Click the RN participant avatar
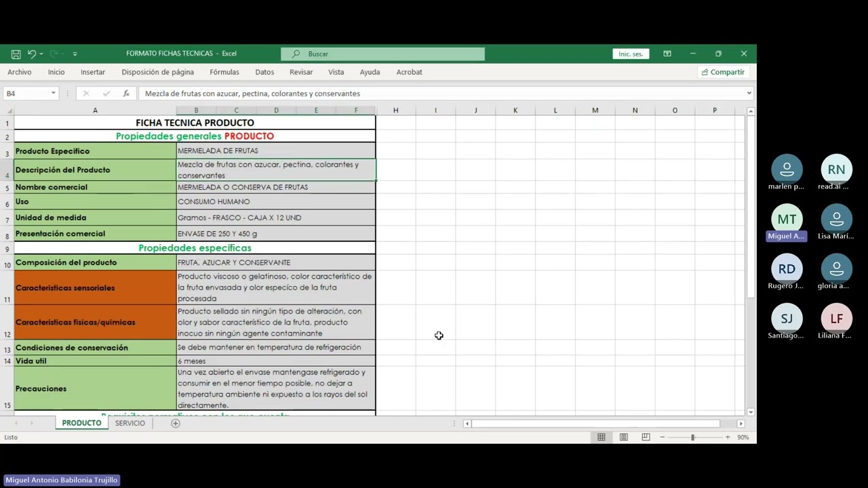Image resolution: width=868 pixels, height=488 pixels. [836, 169]
